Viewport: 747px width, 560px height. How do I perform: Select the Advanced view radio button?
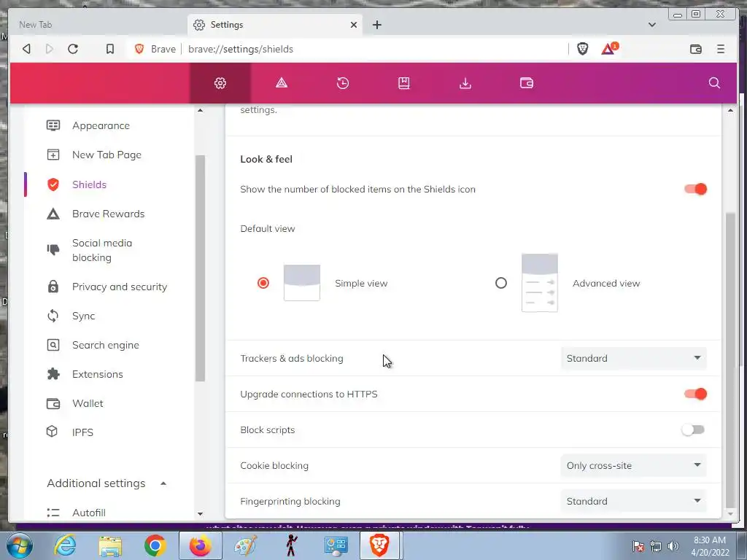(500, 283)
